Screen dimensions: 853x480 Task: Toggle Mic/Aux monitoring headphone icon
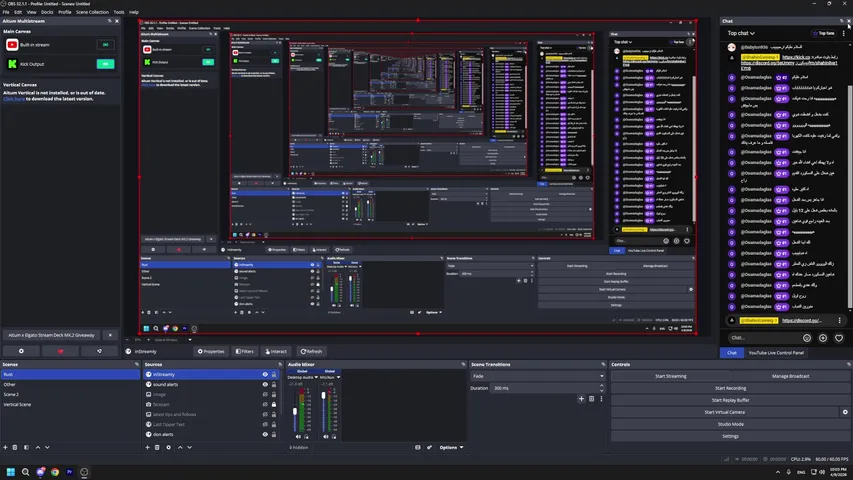click(334, 436)
